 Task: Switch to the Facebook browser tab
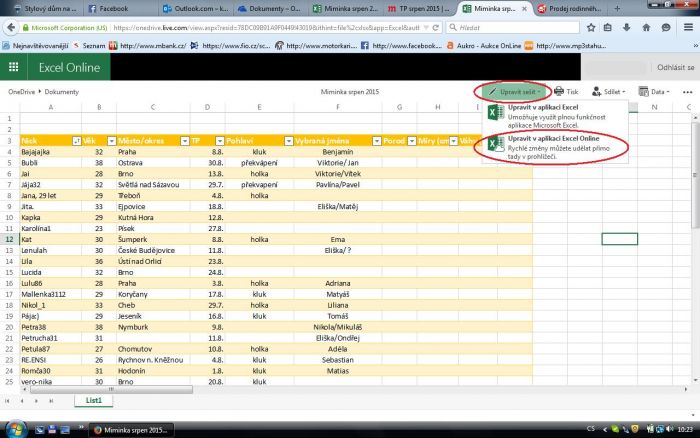pyautogui.click(x=112, y=8)
